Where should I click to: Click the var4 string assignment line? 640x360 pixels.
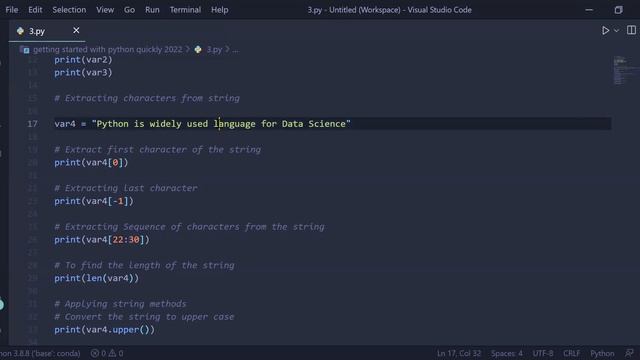[x=202, y=124]
